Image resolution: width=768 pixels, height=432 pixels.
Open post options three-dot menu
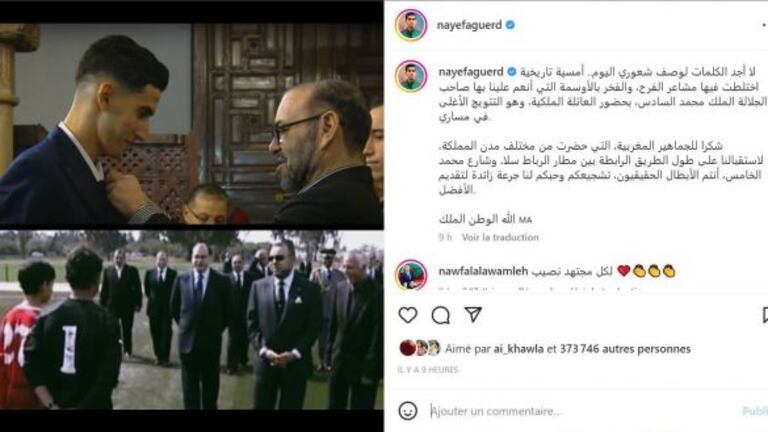pyautogui.click(x=764, y=24)
